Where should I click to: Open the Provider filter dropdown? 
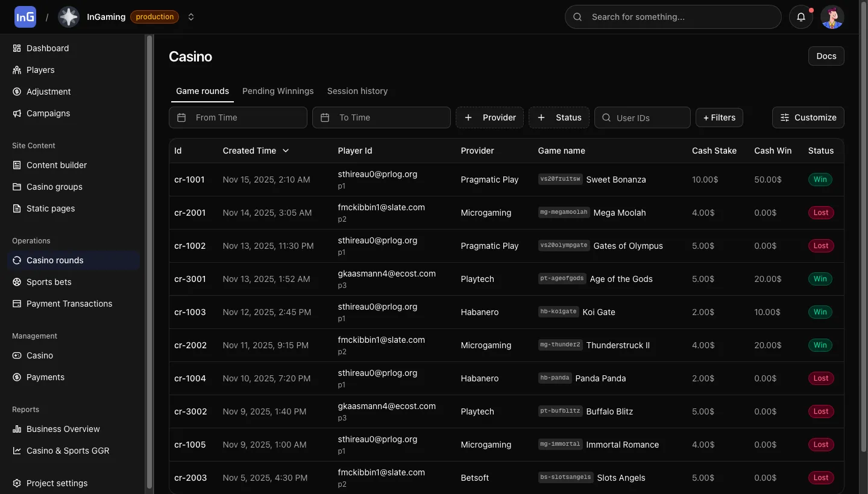[x=489, y=117]
